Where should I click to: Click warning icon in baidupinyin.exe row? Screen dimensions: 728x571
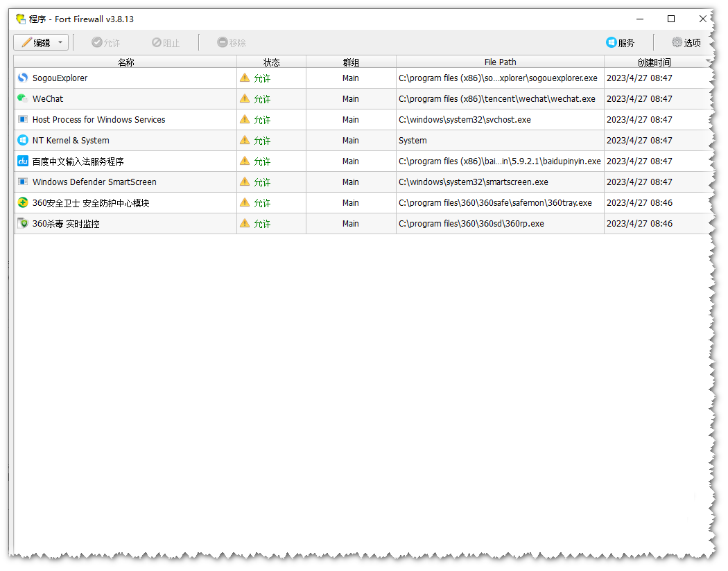tap(245, 161)
